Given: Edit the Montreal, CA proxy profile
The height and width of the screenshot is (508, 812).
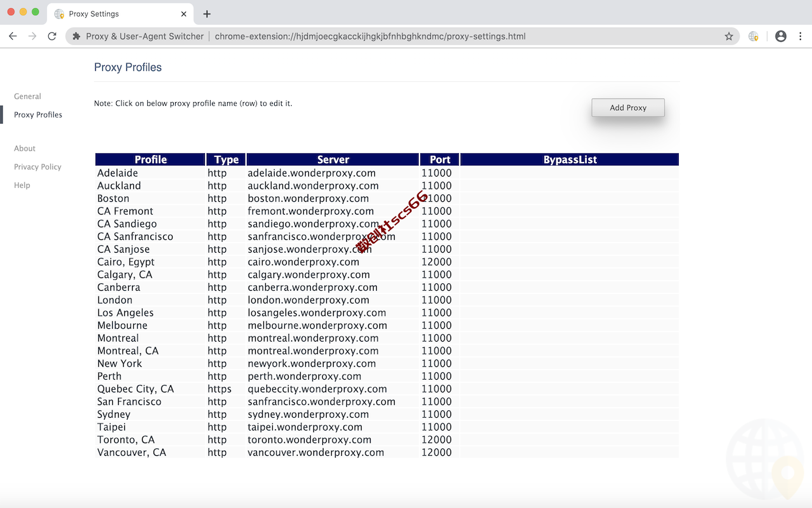Looking at the screenshot, I should (x=387, y=351).
